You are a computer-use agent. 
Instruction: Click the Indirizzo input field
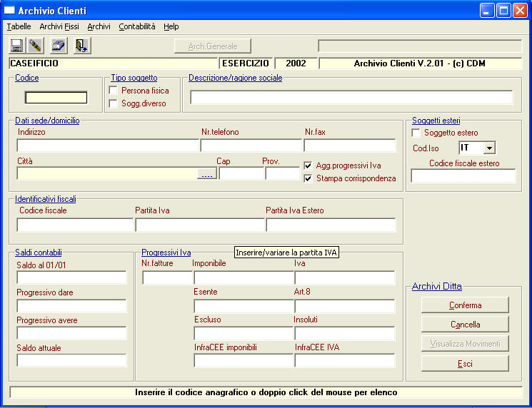pos(108,146)
